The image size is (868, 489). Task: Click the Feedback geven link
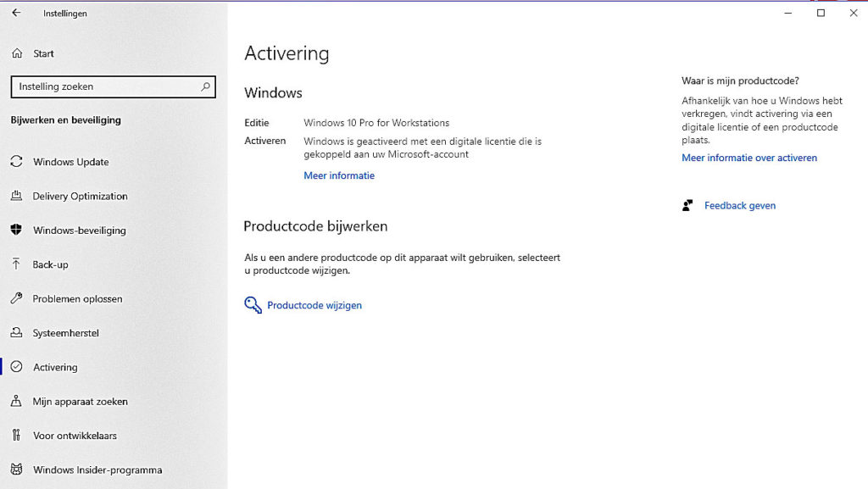[739, 205]
